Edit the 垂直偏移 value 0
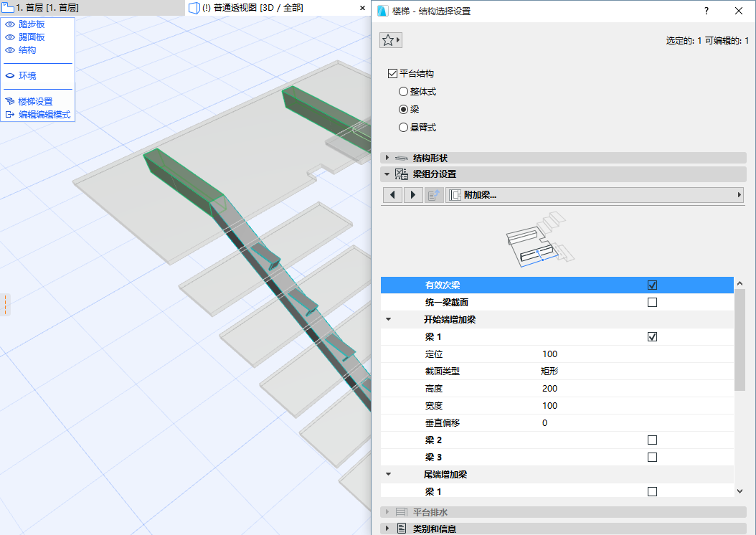This screenshot has height=535, width=756. coord(545,423)
